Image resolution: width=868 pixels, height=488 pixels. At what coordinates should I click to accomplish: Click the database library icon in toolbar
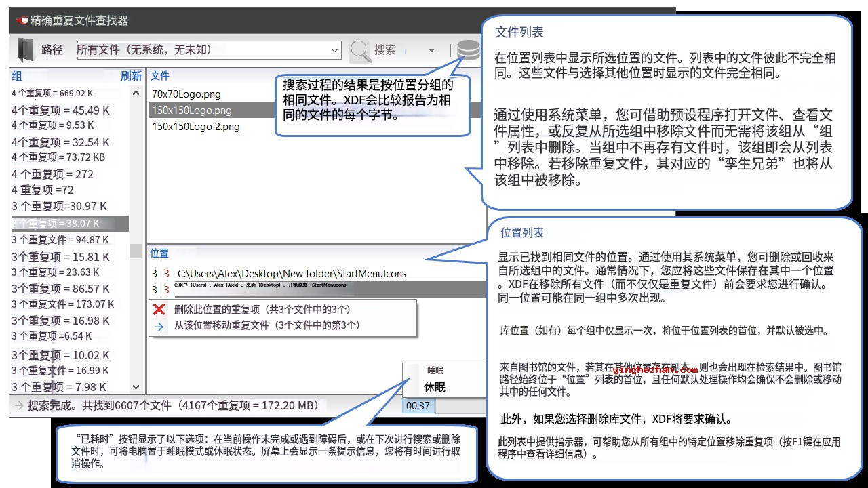click(467, 50)
